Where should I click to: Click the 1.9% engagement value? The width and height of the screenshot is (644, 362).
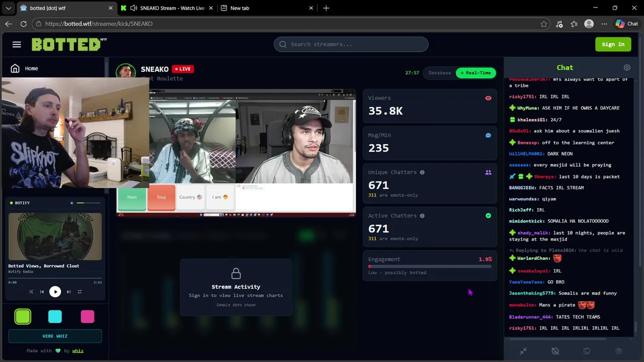pos(485,259)
